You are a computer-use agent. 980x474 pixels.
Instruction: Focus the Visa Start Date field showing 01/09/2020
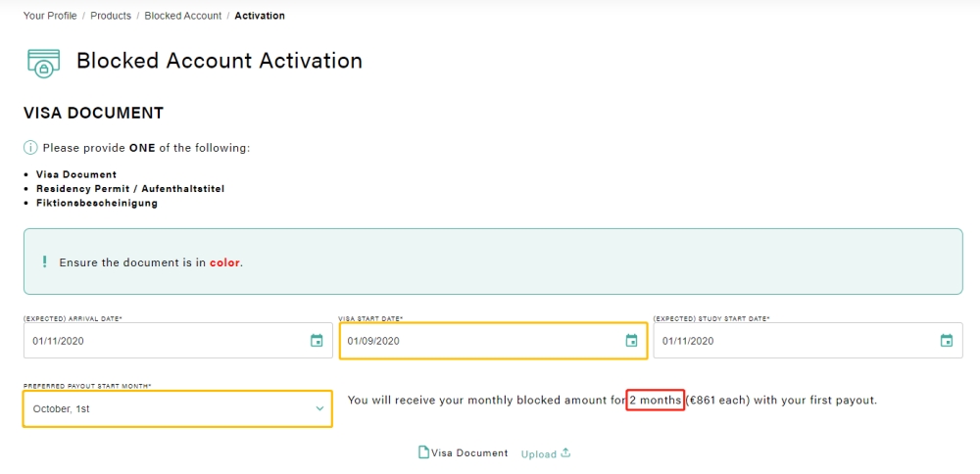pos(493,341)
